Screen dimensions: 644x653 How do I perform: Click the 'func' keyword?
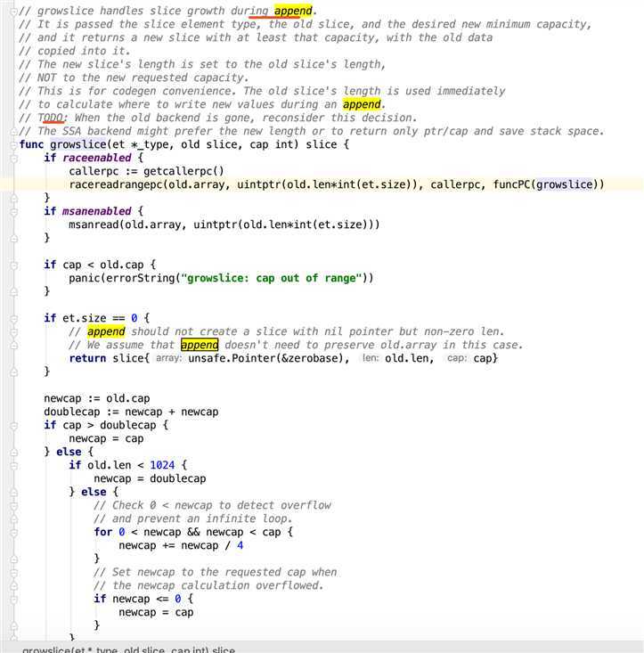[x=31, y=144]
